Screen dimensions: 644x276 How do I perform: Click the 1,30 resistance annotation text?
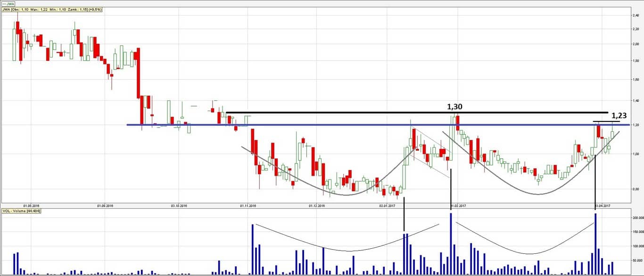(455, 107)
